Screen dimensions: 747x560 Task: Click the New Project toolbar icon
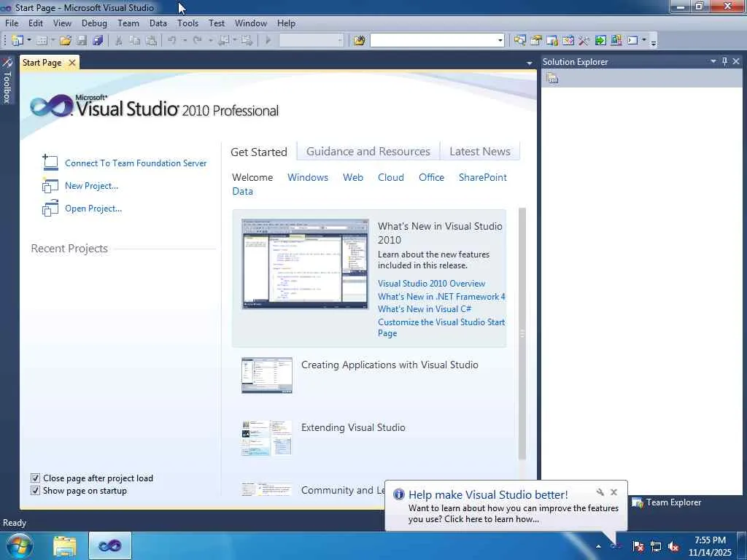(18, 41)
